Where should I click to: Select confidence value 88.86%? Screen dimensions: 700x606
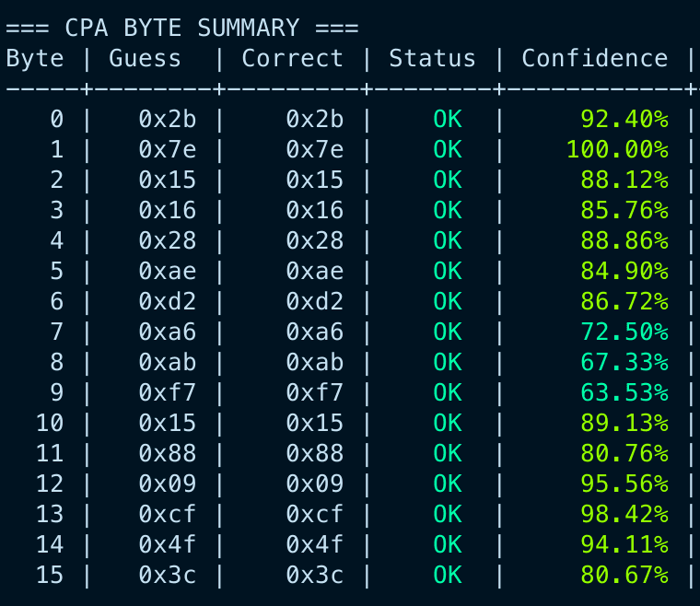point(624,240)
